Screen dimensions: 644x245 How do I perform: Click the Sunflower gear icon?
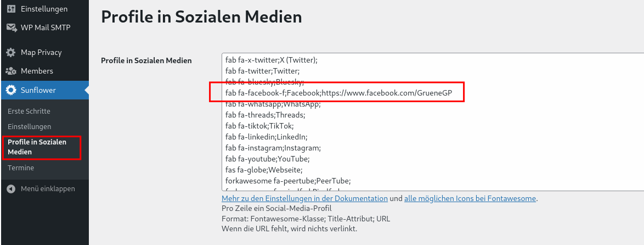point(11,90)
